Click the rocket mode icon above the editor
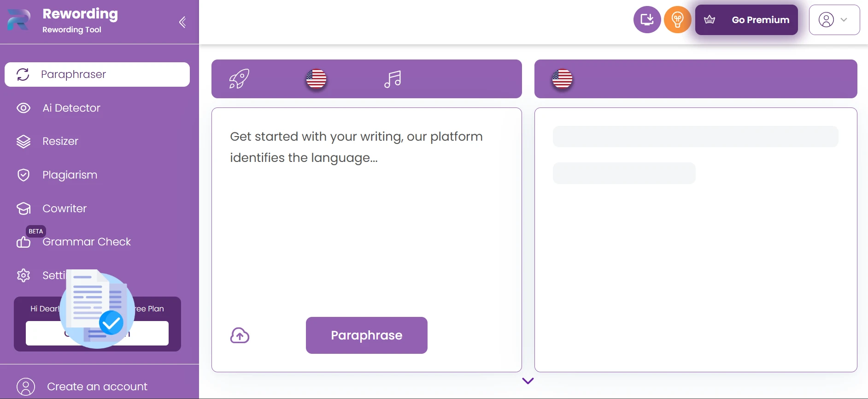The height and width of the screenshot is (399, 868). (x=239, y=78)
